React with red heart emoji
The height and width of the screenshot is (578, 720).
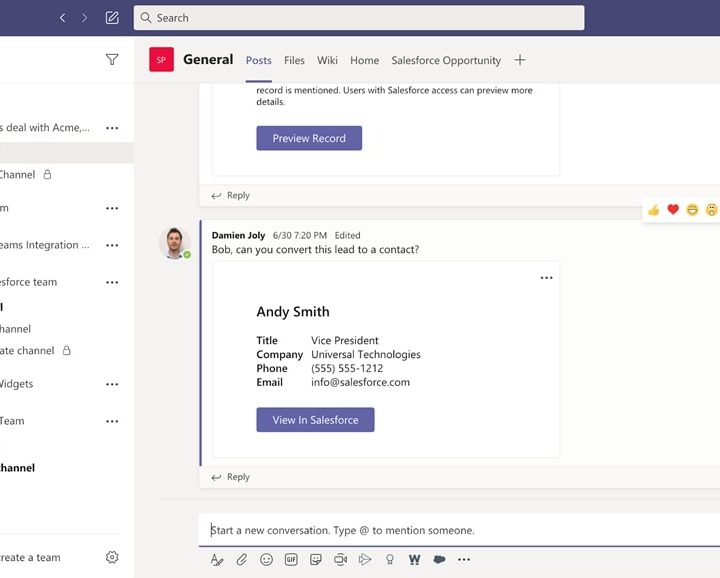click(673, 210)
